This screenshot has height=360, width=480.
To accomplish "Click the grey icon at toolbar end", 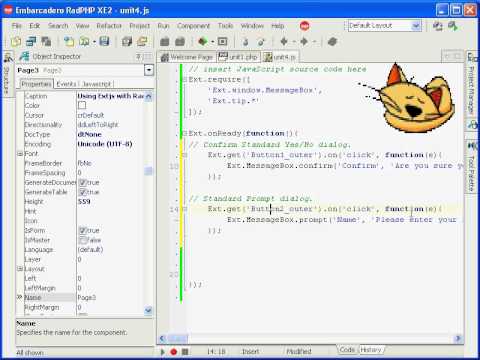I will [332, 42].
